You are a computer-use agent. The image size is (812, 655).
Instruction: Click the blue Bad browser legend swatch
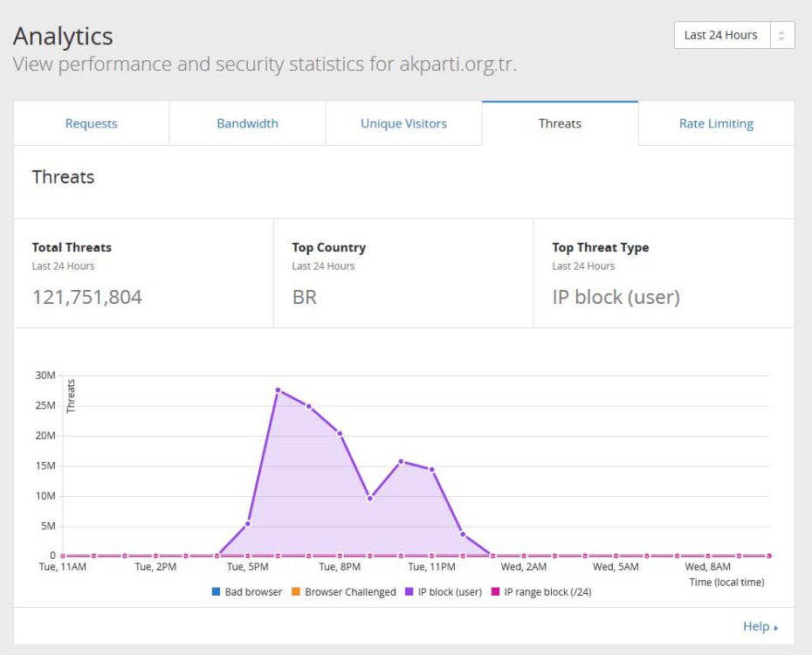coord(216,592)
